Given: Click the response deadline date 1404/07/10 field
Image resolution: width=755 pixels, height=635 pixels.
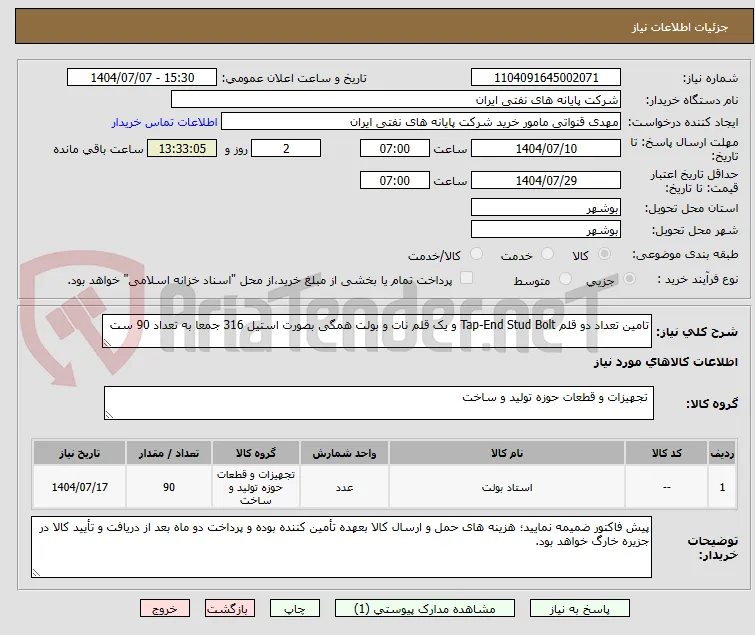Looking at the screenshot, I should click(x=546, y=148).
